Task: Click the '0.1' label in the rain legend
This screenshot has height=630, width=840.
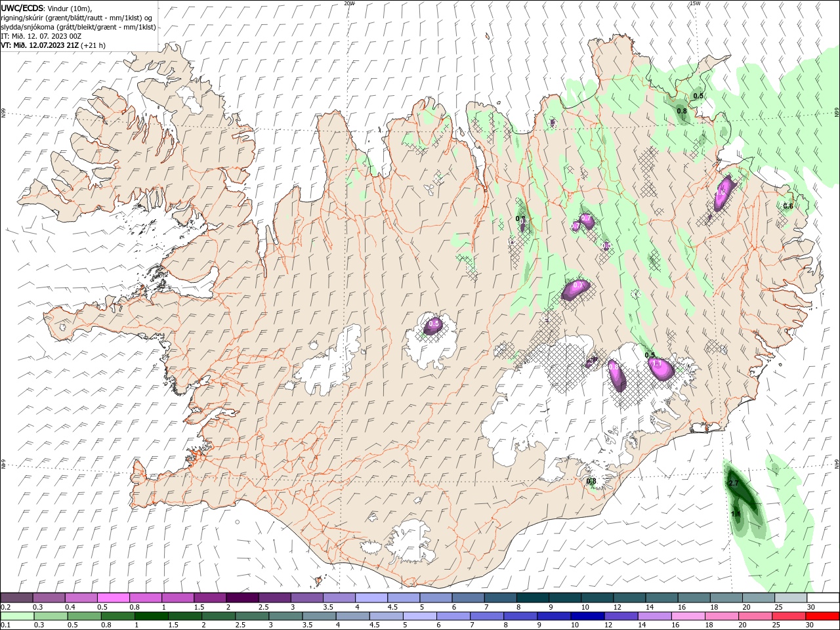Action: coord(5,625)
